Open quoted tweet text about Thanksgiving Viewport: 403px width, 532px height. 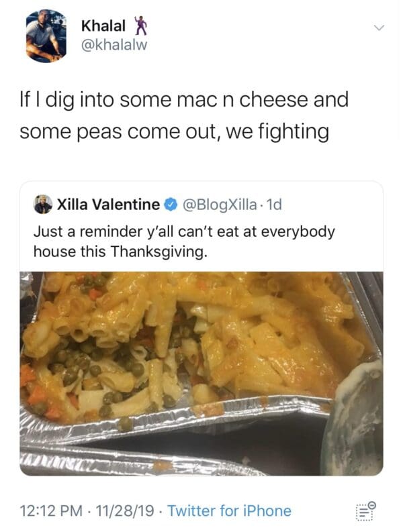click(x=184, y=242)
